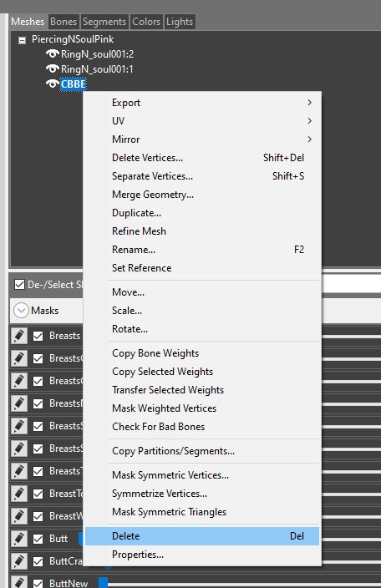Collapse the PiercingNSoulPink tree node
The height and width of the screenshot is (588, 381).
click(22, 40)
